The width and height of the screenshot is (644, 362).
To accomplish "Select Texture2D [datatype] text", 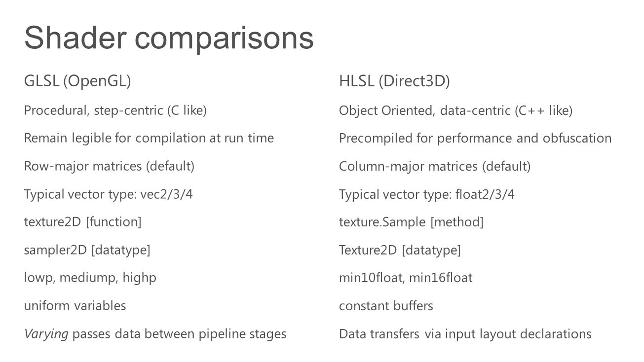I will click(400, 250).
